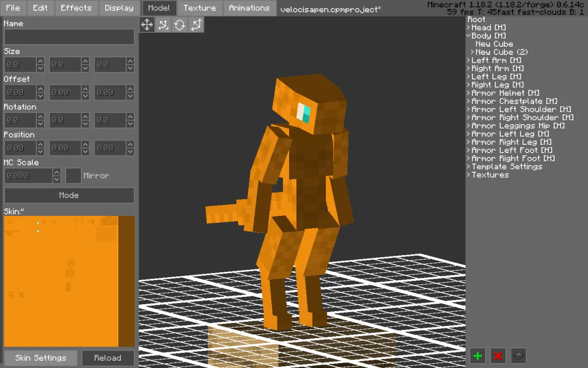Expand the Right Arm [H] node arrow
Screen dimensions: 588x368
pyautogui.click(x=468, y=69)
